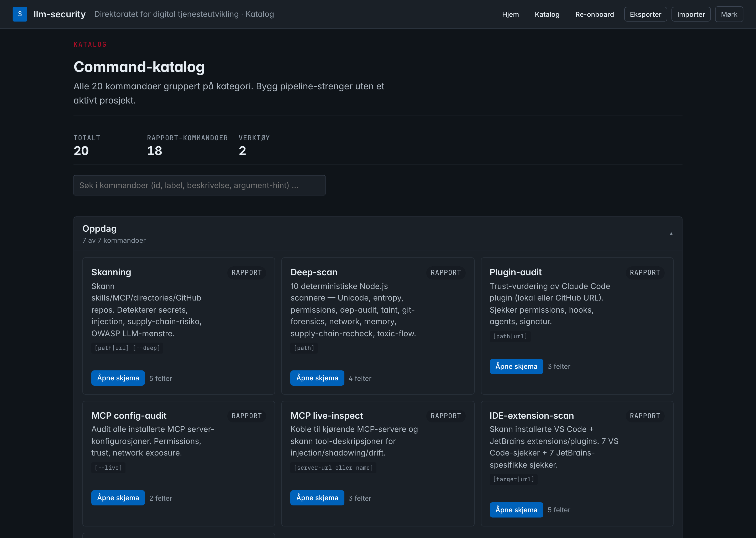Image resolution: width=756 pixels, height=538 pixels.
Task: Click RAPPORT badge on IDE-extension-scan card
Action: point(645,416)
